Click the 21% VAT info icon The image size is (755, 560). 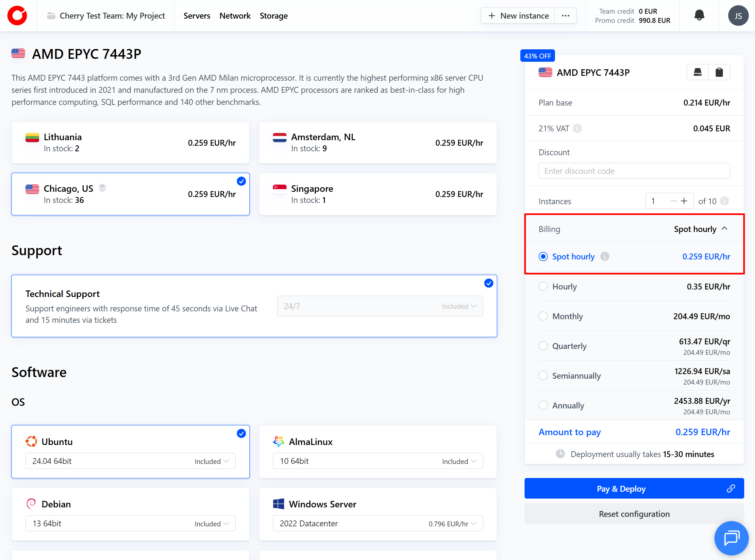pos(577,128)
